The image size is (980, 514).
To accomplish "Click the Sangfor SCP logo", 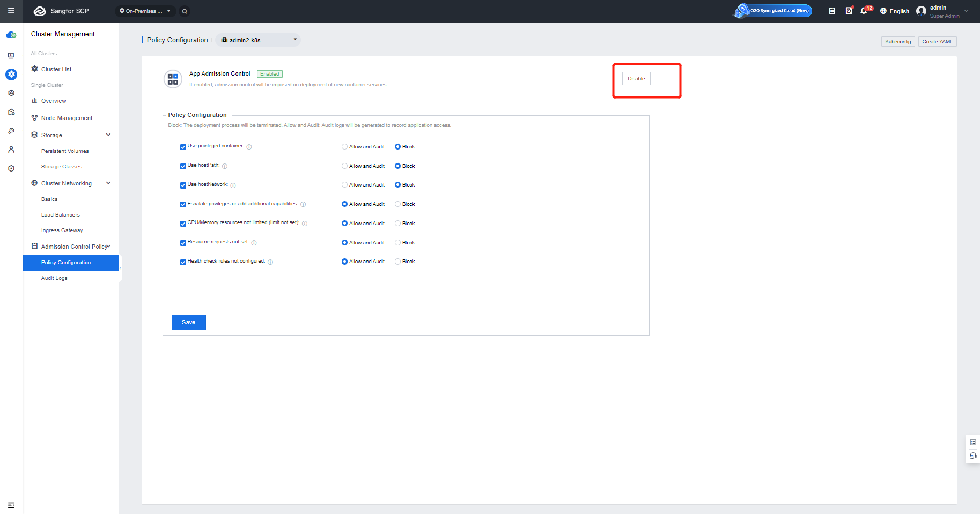I will click(x=61, y=11).
